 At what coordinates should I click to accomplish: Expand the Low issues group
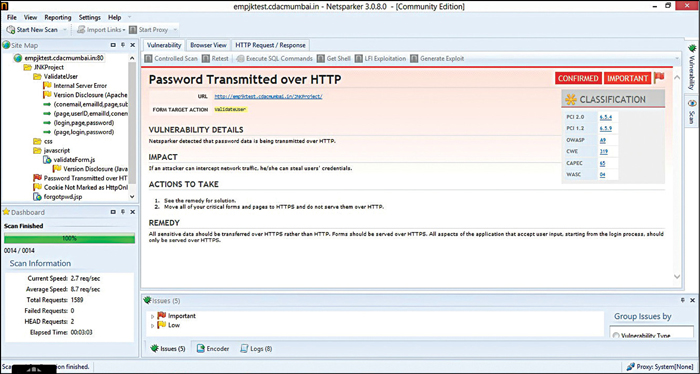[152, 325]
